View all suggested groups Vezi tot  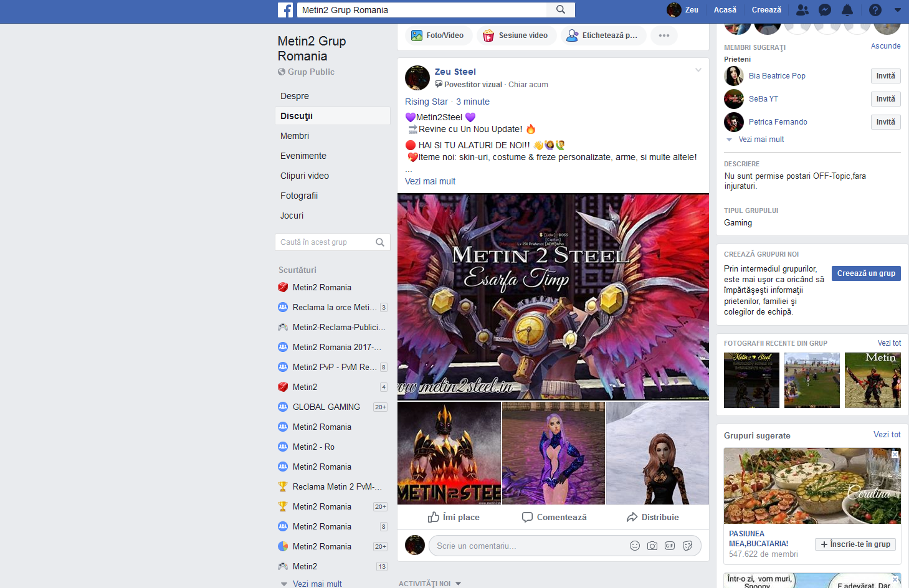pos(887,435)
